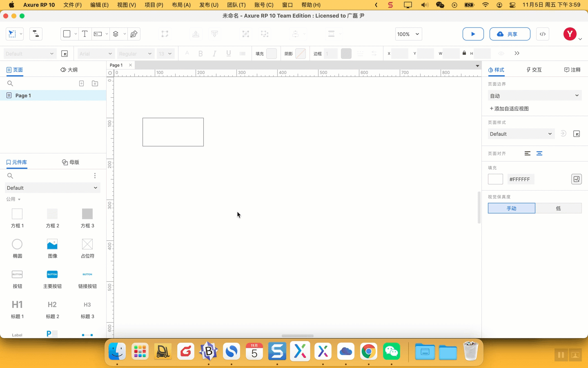The image size is (588, 368).
Task: Open the page style manager icon
Action: click(577, 134)
